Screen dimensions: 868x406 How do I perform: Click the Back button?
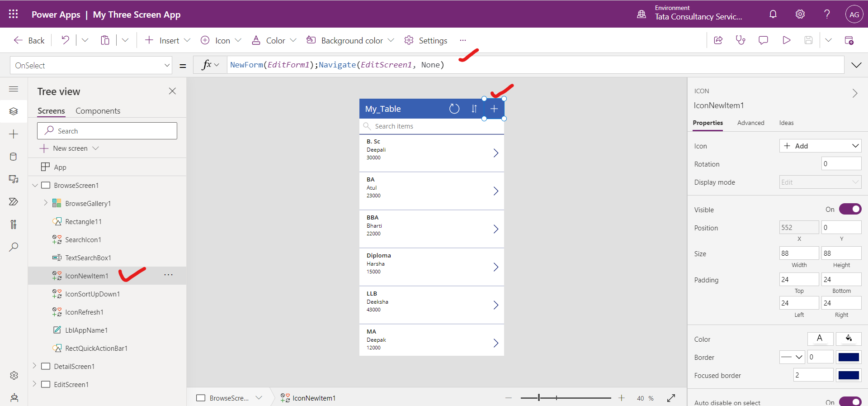point(29,40)
